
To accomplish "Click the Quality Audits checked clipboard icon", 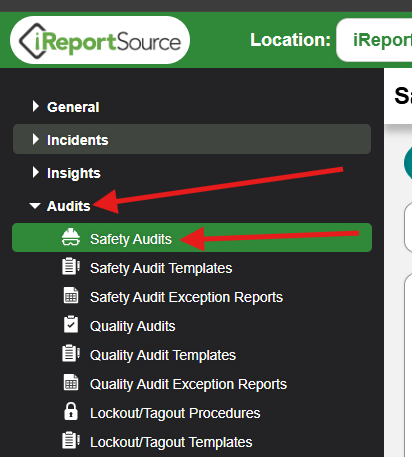I will pos(71,324).
